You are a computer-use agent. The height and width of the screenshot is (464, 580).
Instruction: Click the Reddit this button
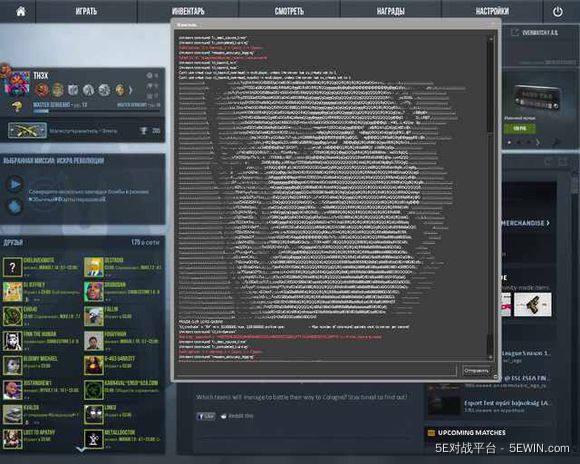point(237,416)
